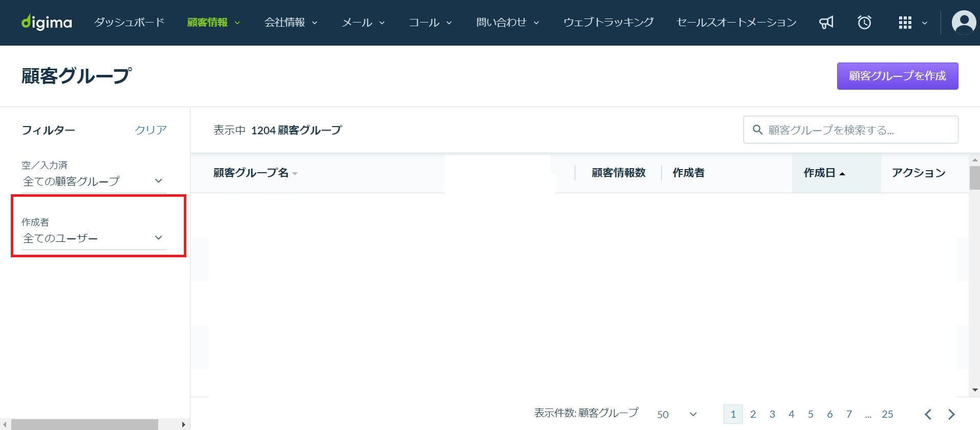
Task: Click the table scrollbar up arrow
Action: pyautogui.click(x=974, y=160)
